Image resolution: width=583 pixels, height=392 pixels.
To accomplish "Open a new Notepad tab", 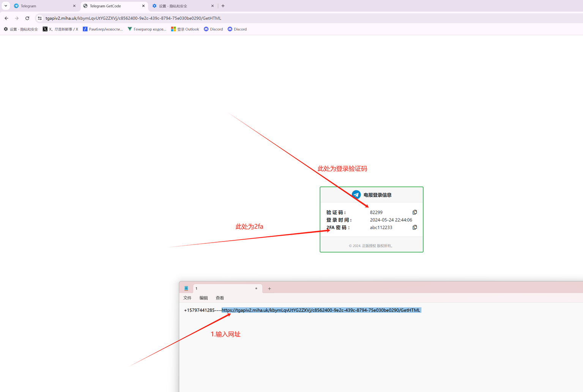I will tap(269, 289).
